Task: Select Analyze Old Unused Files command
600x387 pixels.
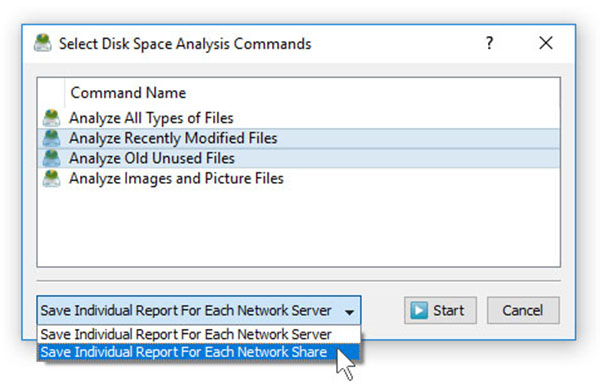Action: [x=298, y=158]
